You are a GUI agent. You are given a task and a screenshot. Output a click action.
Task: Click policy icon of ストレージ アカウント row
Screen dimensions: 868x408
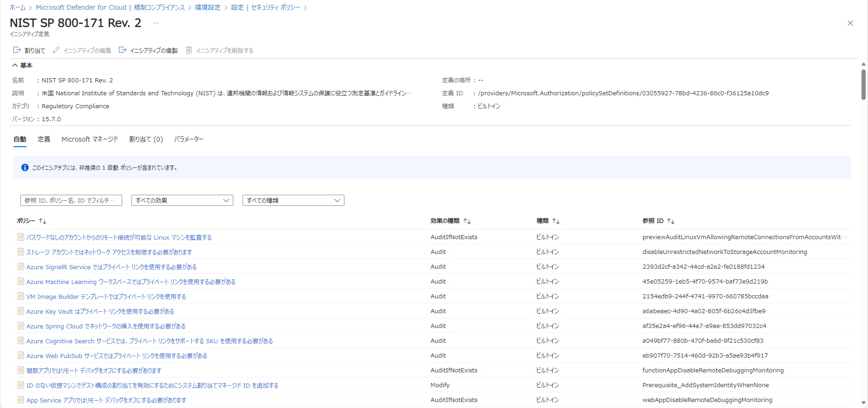pyautogui.click(x=21, y=252)
